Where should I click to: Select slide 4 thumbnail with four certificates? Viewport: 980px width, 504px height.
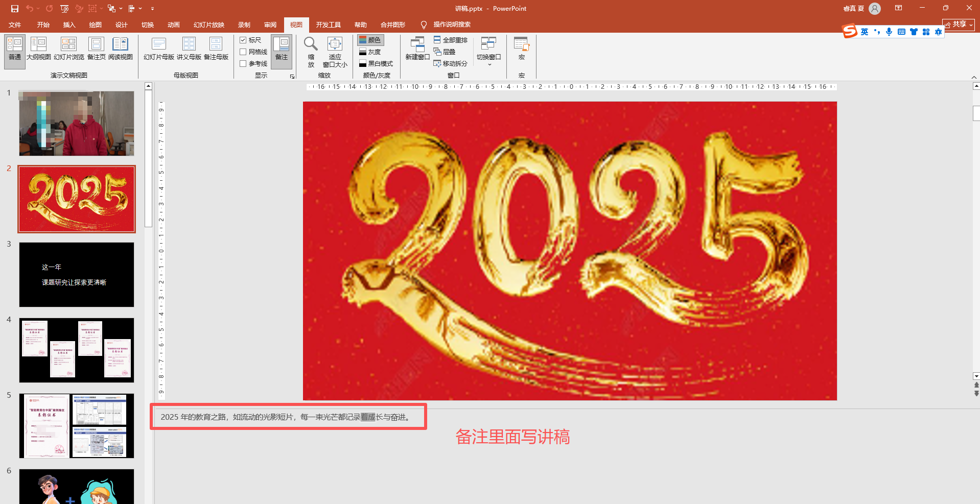point(77,350)
